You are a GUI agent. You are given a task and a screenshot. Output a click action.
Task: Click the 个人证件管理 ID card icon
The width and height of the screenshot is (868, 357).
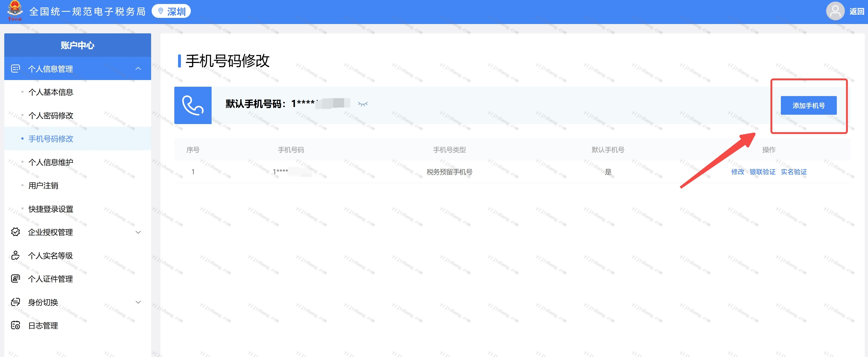tap(15, 279)
